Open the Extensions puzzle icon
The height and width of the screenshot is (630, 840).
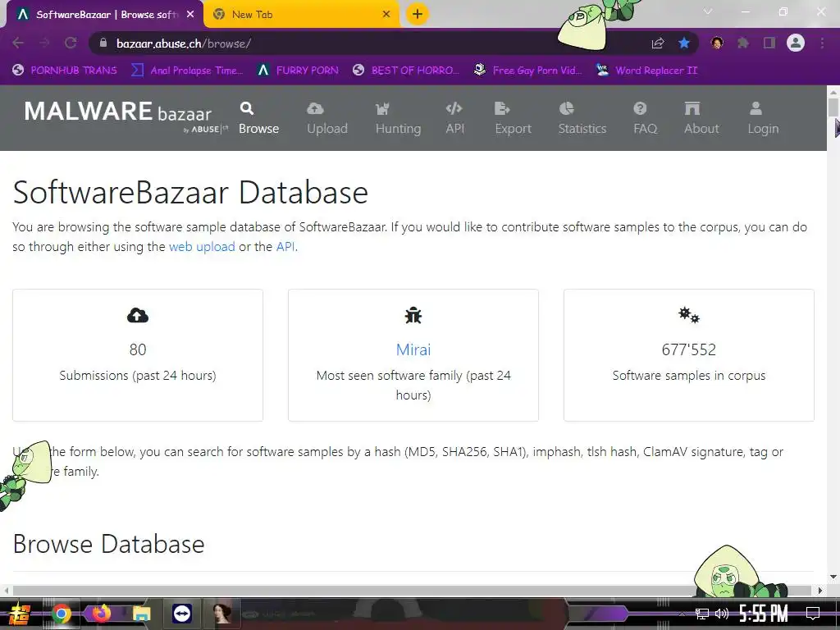[x=742, y=43]
